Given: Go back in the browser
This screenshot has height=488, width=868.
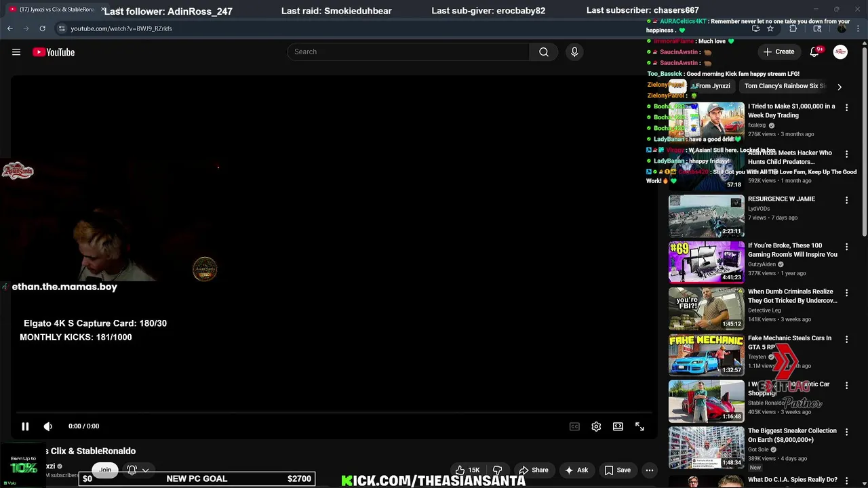Looking at the screenshot, I should point(9,28).
